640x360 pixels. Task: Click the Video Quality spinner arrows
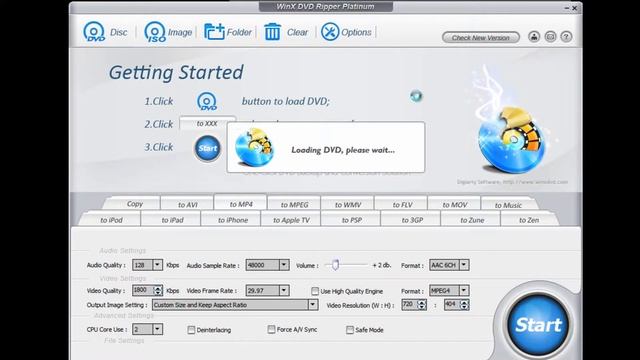click(x=158, y=290)
